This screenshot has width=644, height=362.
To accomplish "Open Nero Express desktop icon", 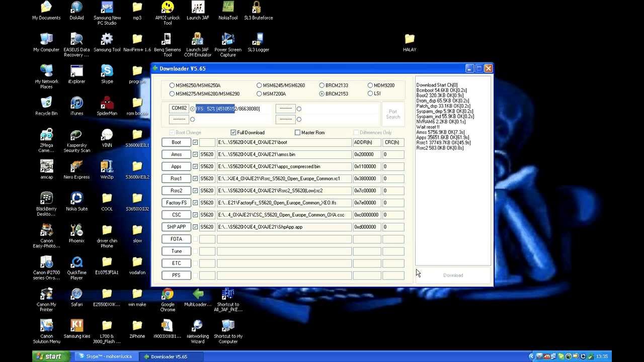I will click(x=76, y=170).
